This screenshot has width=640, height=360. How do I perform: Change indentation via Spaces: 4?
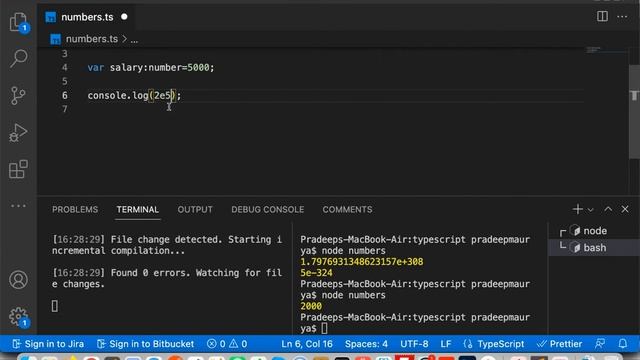click(366, 344)
